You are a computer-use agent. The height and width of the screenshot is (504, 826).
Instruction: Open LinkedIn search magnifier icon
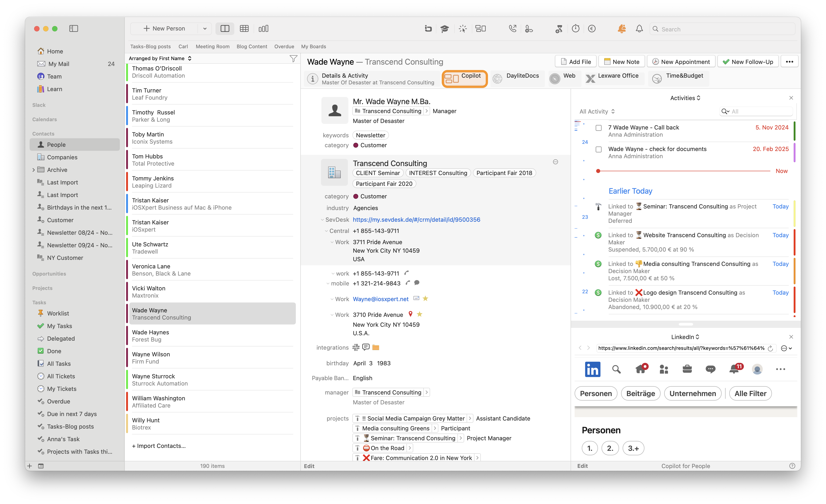tap(616, 369)
